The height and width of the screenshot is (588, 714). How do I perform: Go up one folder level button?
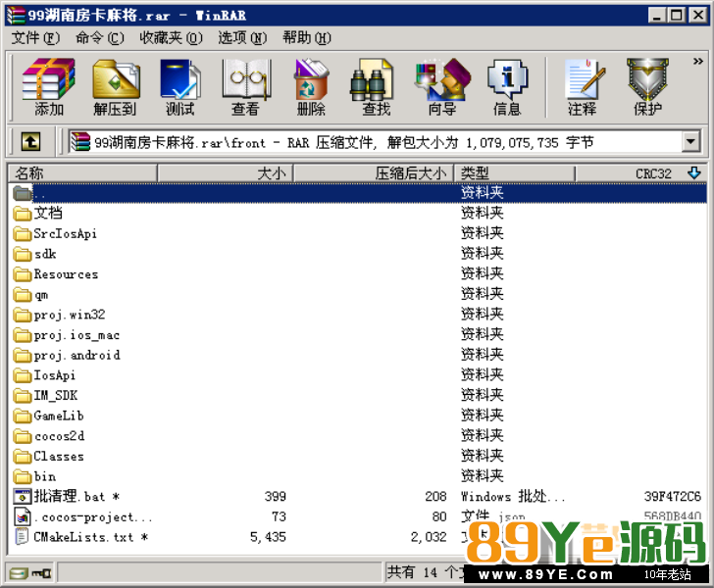coord(30,141)
